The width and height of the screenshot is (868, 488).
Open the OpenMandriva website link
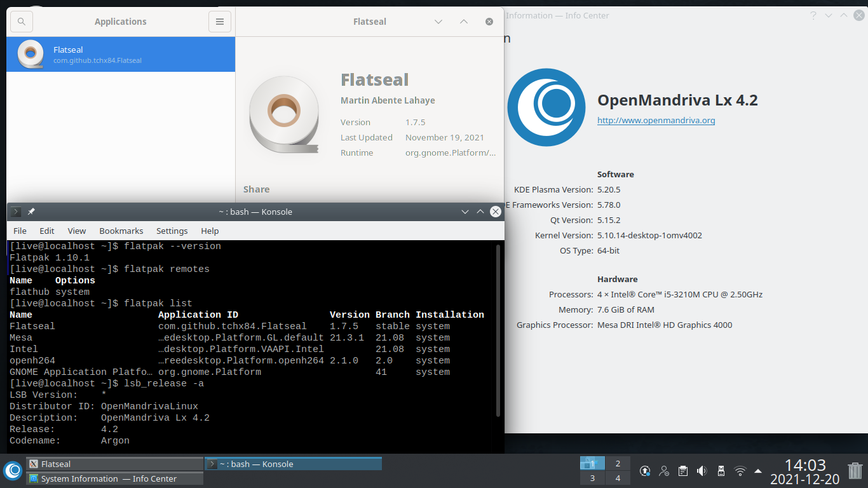pos(656,120)
